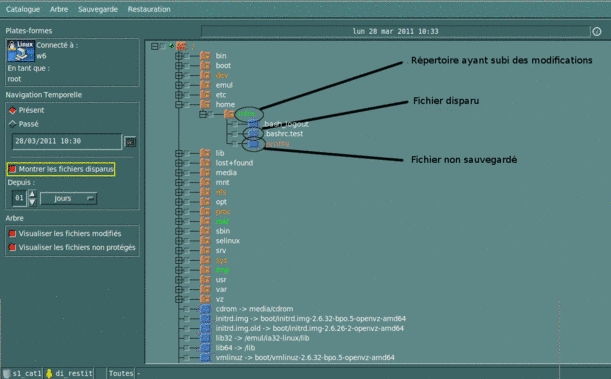Click the media folder icon

click(x=205, y=173)
